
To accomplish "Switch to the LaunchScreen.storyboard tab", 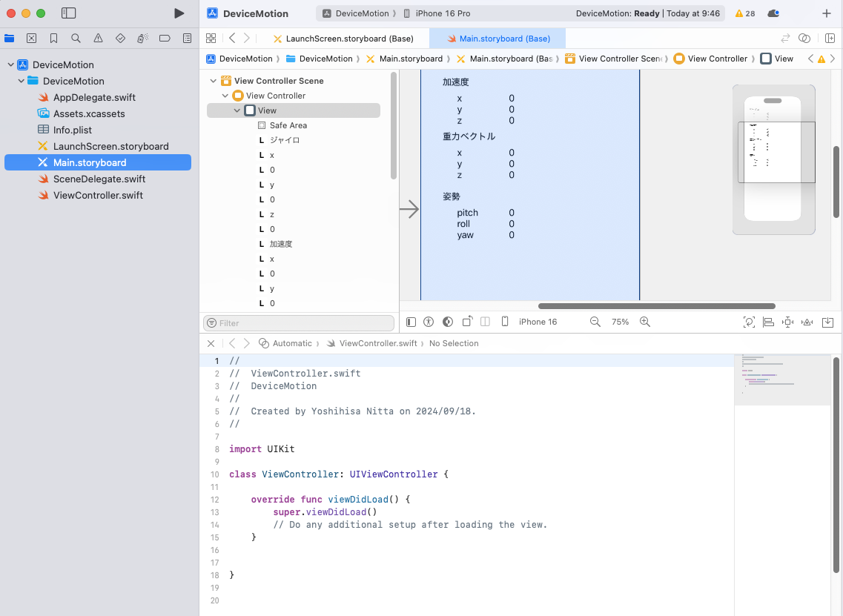I will (348, 39).
